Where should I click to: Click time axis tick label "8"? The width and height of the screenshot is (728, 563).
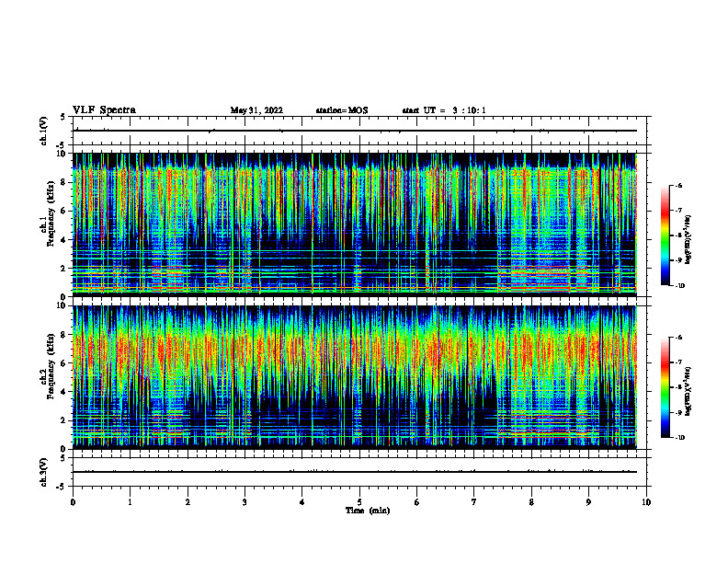pyautogui.click(x=531, y=502)
